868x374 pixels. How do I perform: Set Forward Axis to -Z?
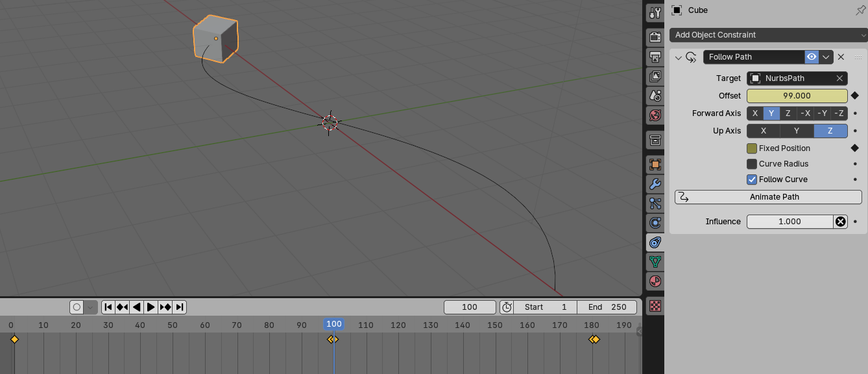tap(839, 113)
